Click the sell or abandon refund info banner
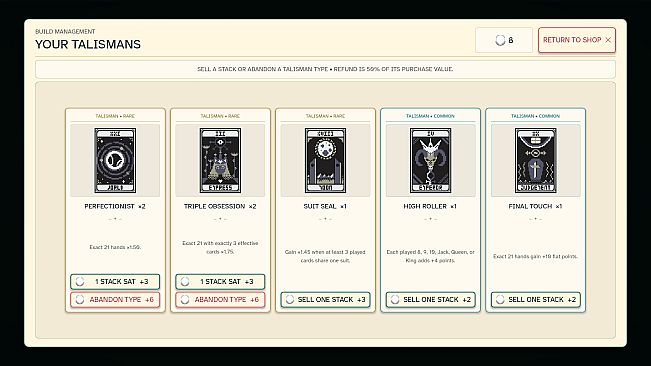Image resolution: width=651 pixels, height=366 pixels. pyautogui.click(x=325, y=69)
